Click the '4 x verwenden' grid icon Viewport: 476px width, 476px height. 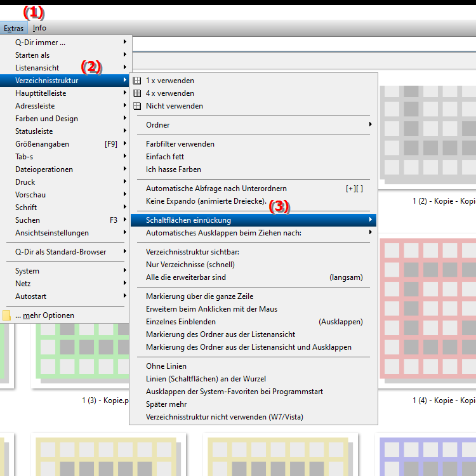tap(137, 93)
